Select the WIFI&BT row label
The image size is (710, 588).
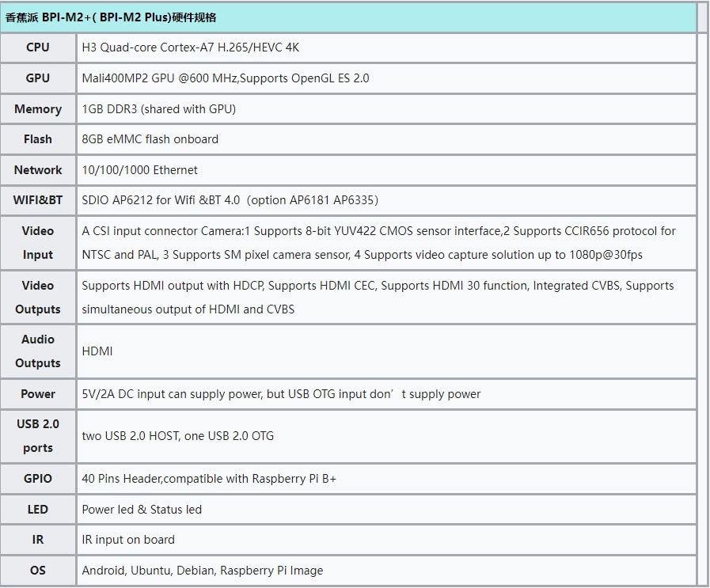(37, 200)
